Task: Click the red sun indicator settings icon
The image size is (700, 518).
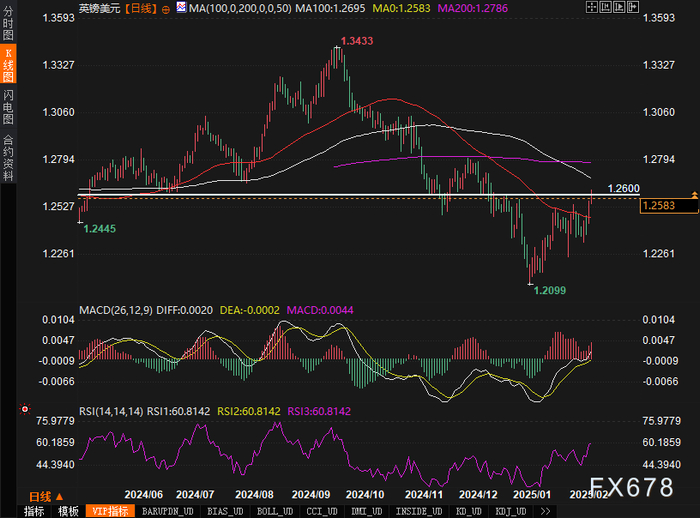Action: point(25,409)
